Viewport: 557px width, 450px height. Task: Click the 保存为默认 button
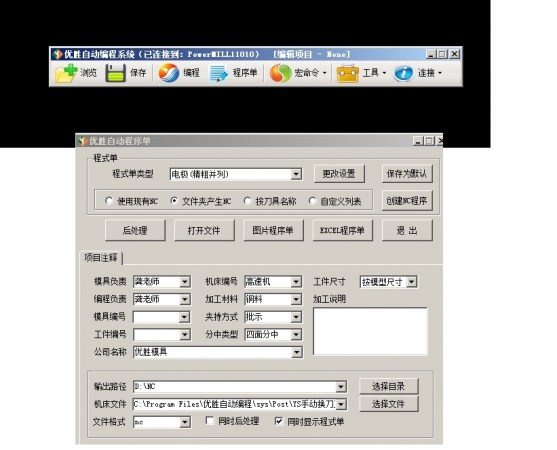407,174
